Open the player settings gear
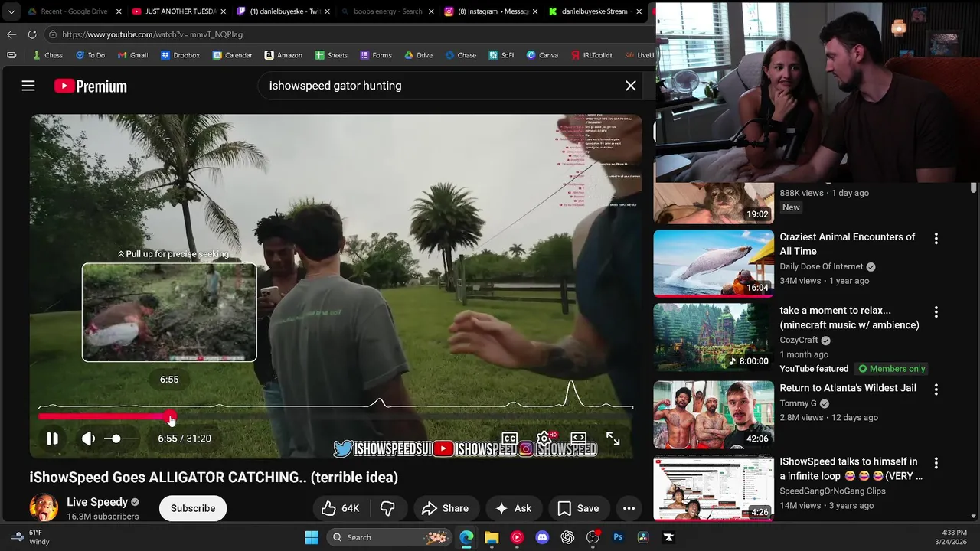Image resolution: width=980 pixels, height=551 pixels. [x=544, y=438]
